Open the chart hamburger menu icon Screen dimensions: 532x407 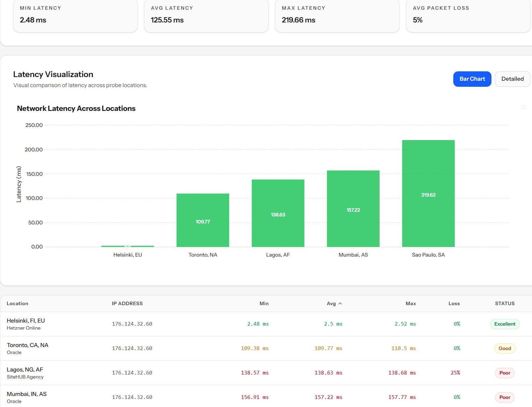pyautogui.click(x=523, y=107)
